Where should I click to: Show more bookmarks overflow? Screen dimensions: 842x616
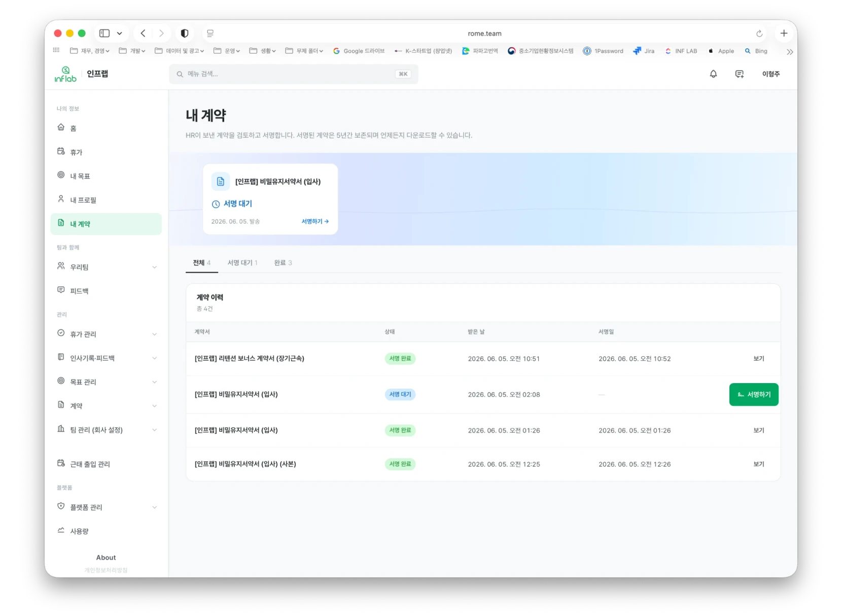790,52
